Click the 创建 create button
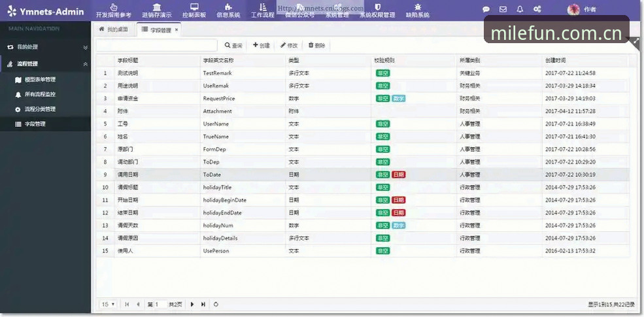Image resolution: width=644 pixels, height=317 pixels. click(x=262, y=46)
